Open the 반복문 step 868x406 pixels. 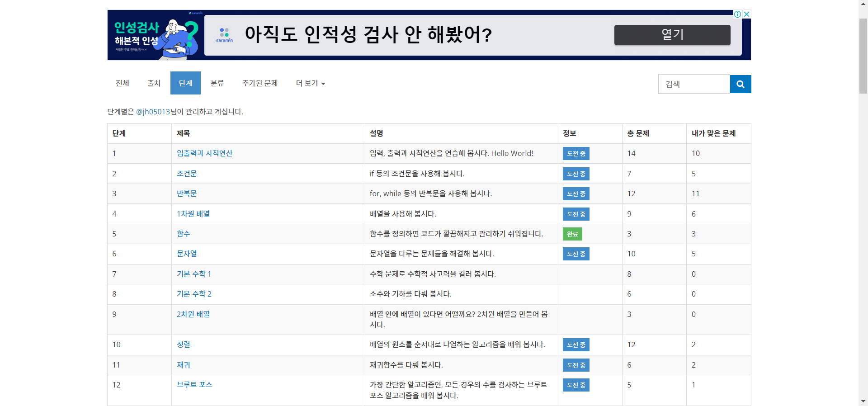click(187, 194)
